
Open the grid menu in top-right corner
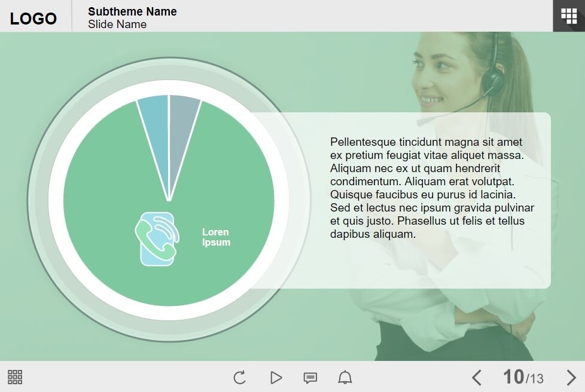569,16
